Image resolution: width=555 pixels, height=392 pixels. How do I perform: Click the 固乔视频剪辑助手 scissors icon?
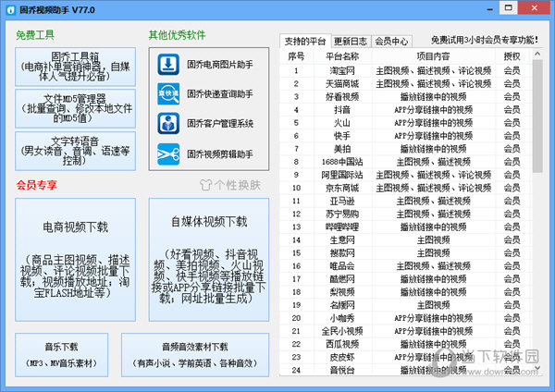[x=168, y=153]
